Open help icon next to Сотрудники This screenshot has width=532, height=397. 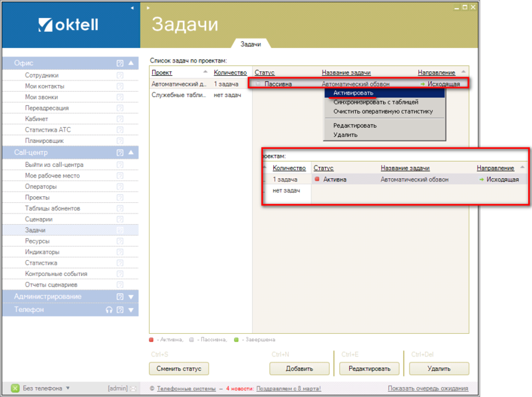(x=120, y=75)
